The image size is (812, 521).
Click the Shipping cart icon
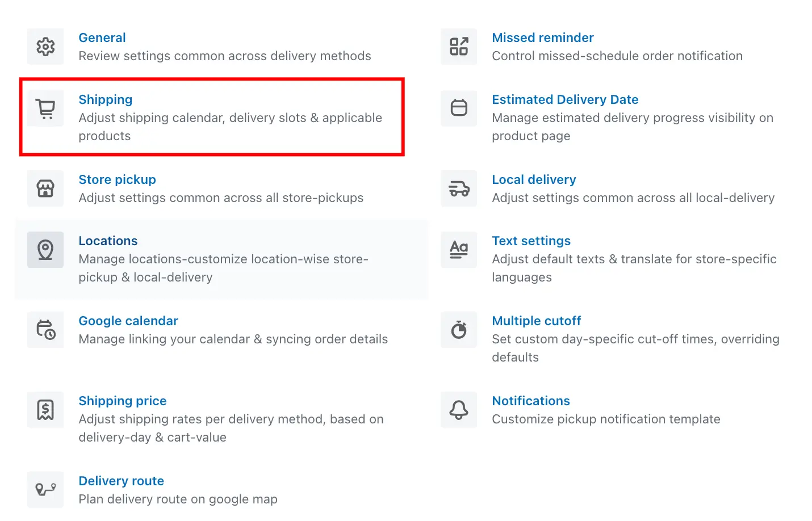(x=45, y=108)
